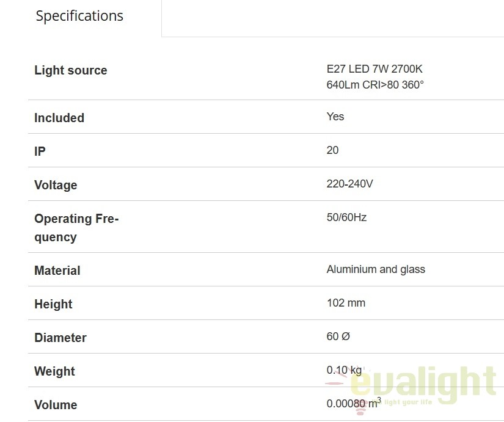Open the Specifications tab

pos(79,16)
